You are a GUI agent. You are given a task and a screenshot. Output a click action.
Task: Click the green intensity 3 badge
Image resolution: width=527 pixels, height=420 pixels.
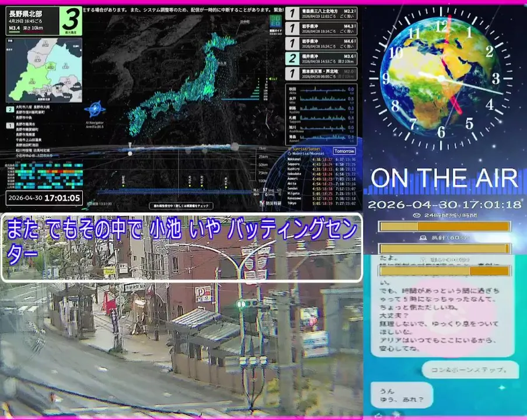pos(71,20)
